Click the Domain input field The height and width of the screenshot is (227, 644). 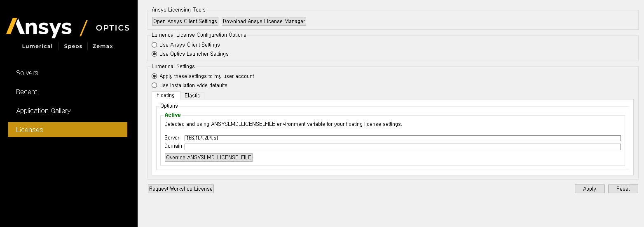point(403,147)
